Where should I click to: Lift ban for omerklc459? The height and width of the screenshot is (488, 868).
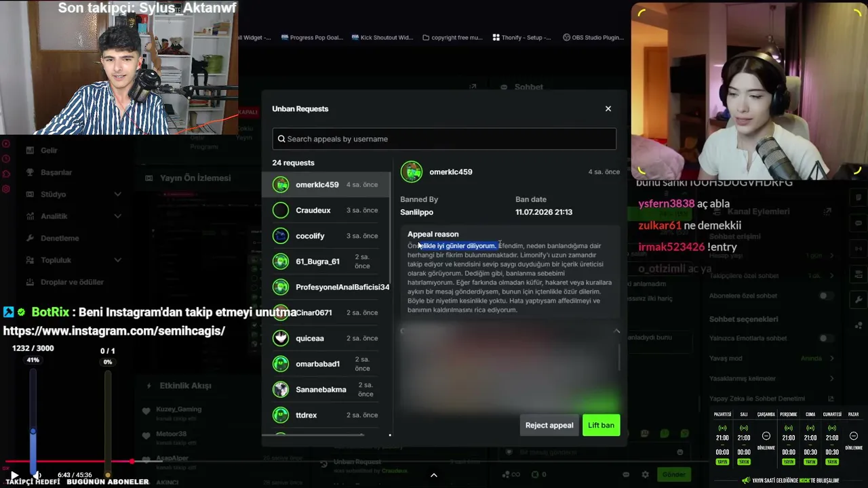point(601,425)
